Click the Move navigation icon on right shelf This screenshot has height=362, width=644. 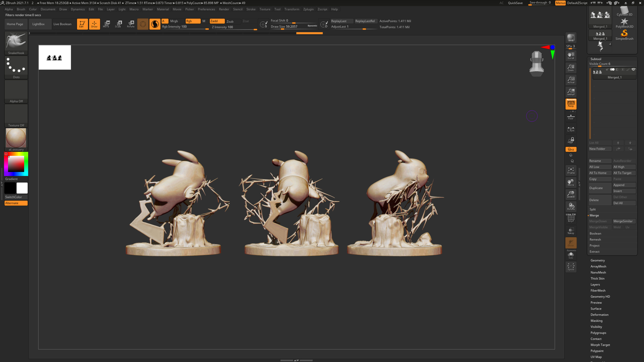571,182
